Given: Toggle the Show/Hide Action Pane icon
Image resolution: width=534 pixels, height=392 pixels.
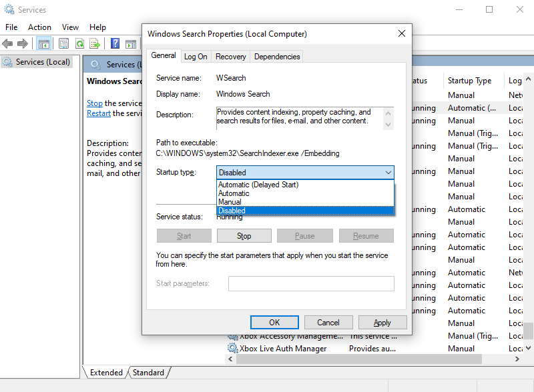Looking at the screenshot, I should (x=131, y=44).
